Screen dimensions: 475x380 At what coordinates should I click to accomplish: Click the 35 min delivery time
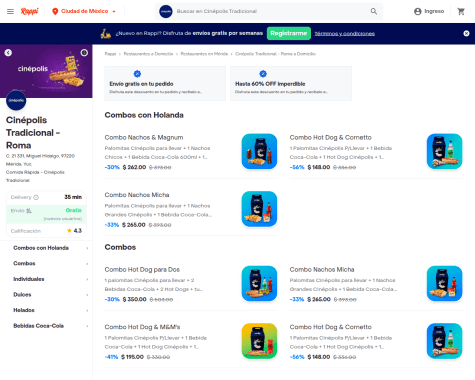[x=73, y=197]
